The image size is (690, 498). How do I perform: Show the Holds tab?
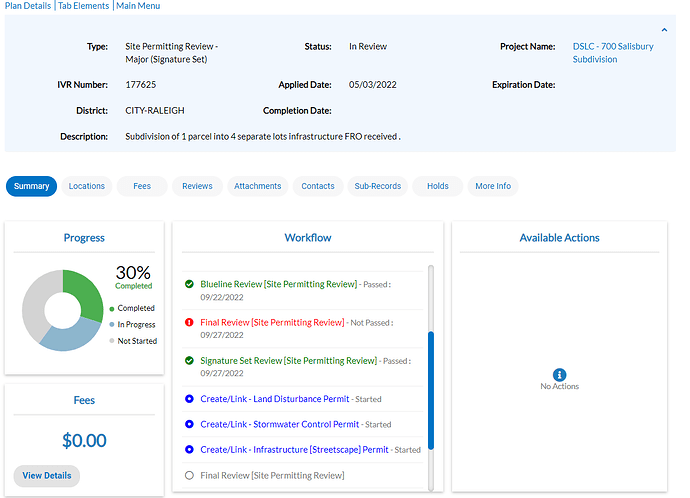pyautogui.click(x=437, y=186)
